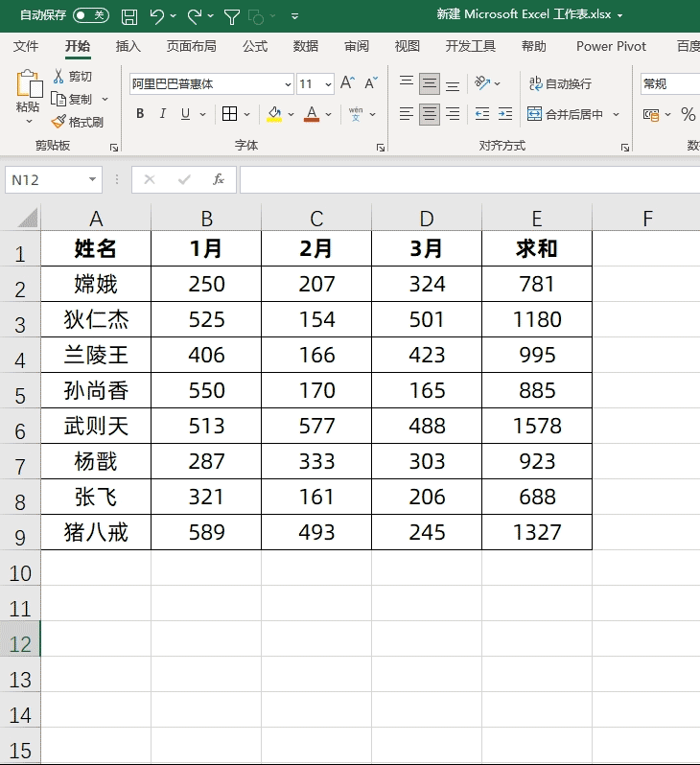Expand the 粘贴 paste options arrow
The image size is (700, 765).
pos(29,122)
